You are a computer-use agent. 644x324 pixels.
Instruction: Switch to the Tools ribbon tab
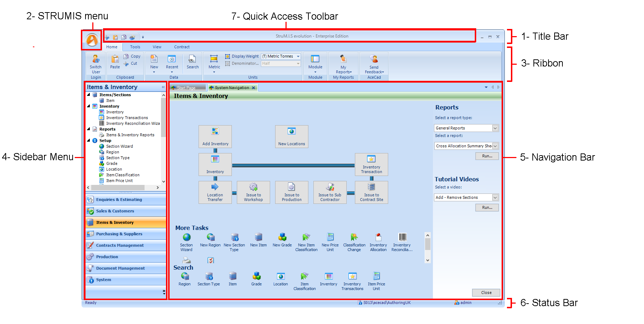135,47
